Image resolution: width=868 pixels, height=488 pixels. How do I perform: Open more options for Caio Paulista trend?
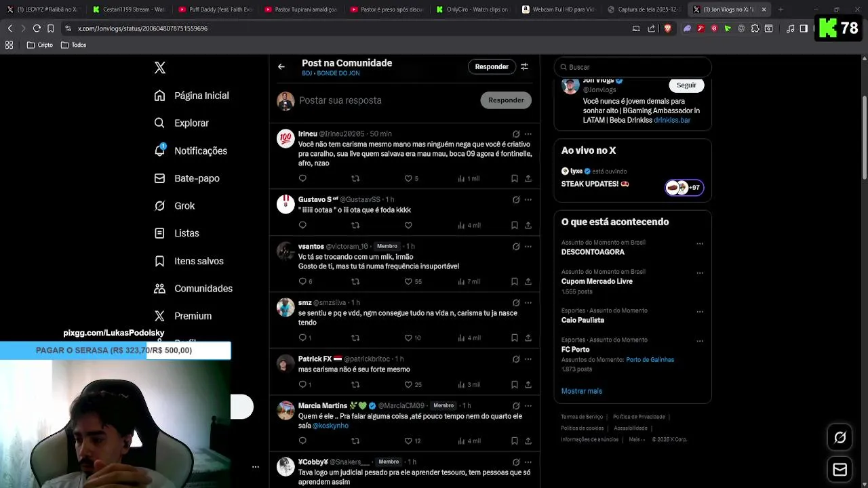pyautogui.click(x=700, y=312)
